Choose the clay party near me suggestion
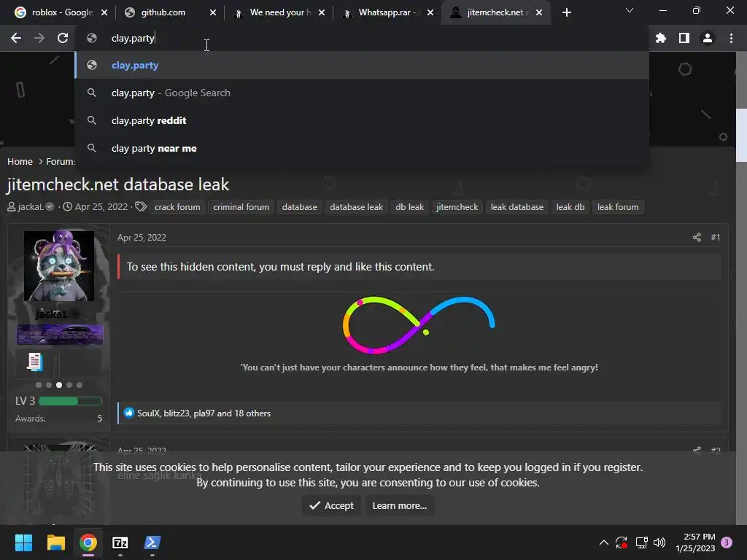Viewport: 747px width, 560px height. tap(362, 148)
